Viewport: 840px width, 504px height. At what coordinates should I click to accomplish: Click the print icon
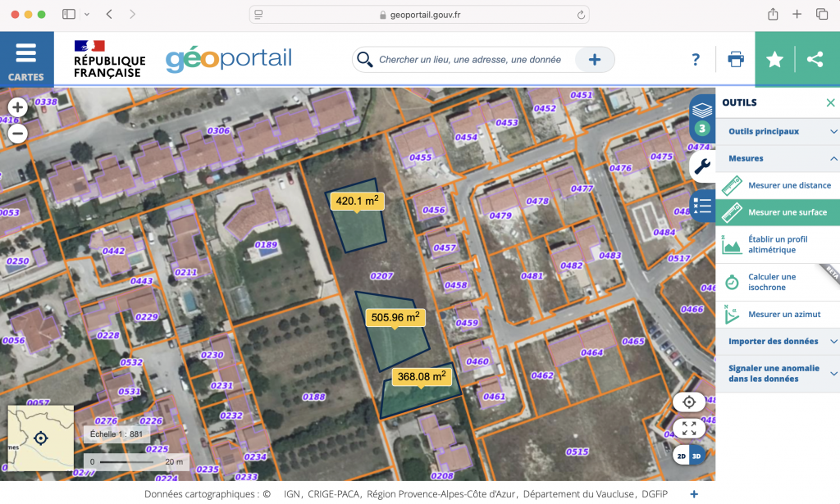pyautogui.click(x=736, y=60)
